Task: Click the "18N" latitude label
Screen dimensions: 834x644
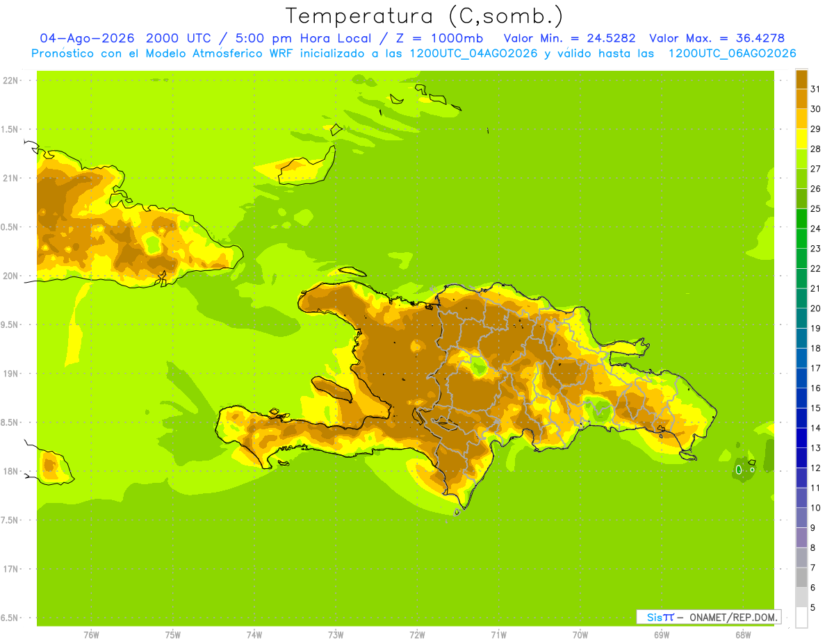Action: (x=12, y=471)
